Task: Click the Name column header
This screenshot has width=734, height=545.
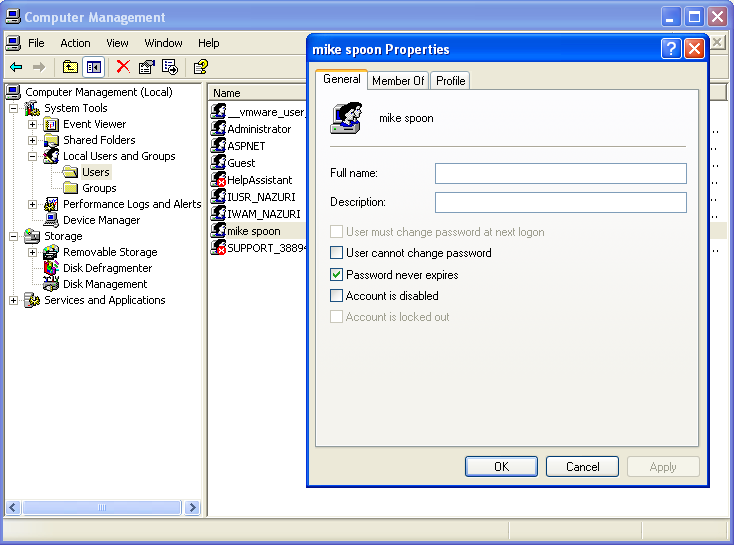Action: (257, 93)
